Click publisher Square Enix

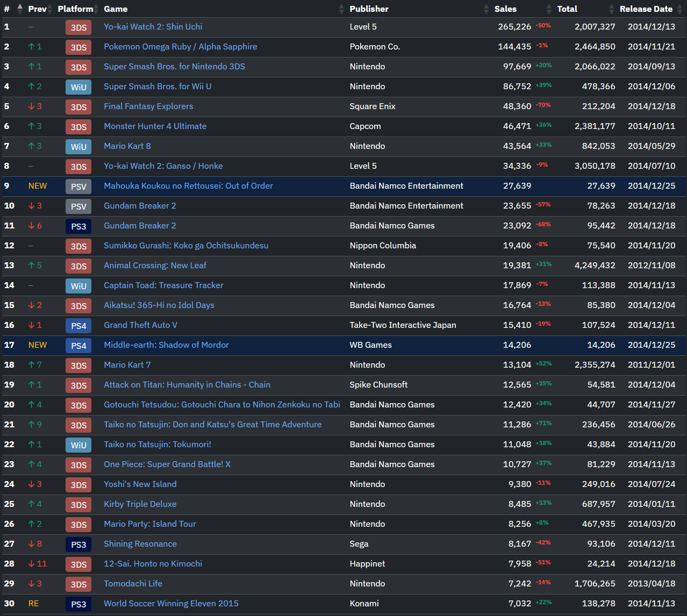[373, 106]
